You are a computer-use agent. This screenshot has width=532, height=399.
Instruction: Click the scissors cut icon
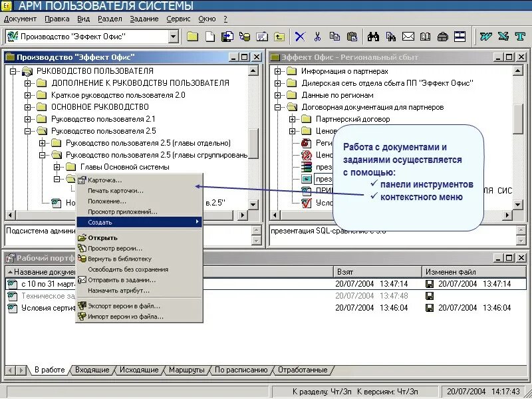318,37
